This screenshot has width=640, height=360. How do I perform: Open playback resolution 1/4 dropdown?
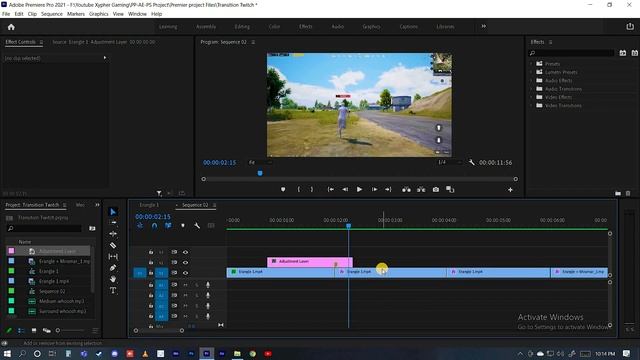tap(449, 162)
